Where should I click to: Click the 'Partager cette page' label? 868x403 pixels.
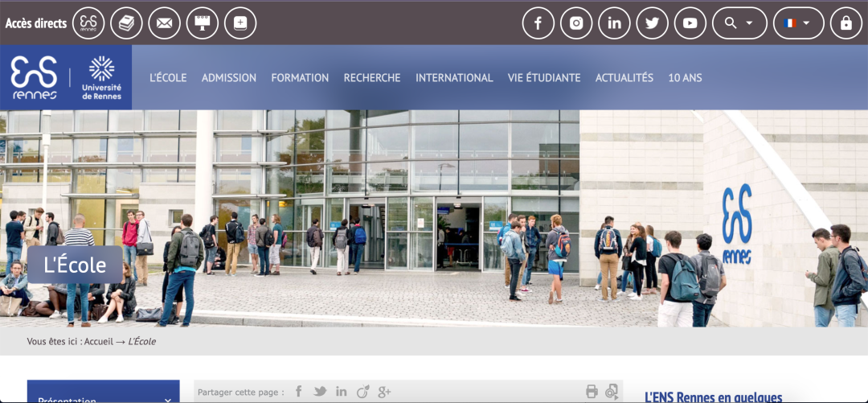point(241,392)
